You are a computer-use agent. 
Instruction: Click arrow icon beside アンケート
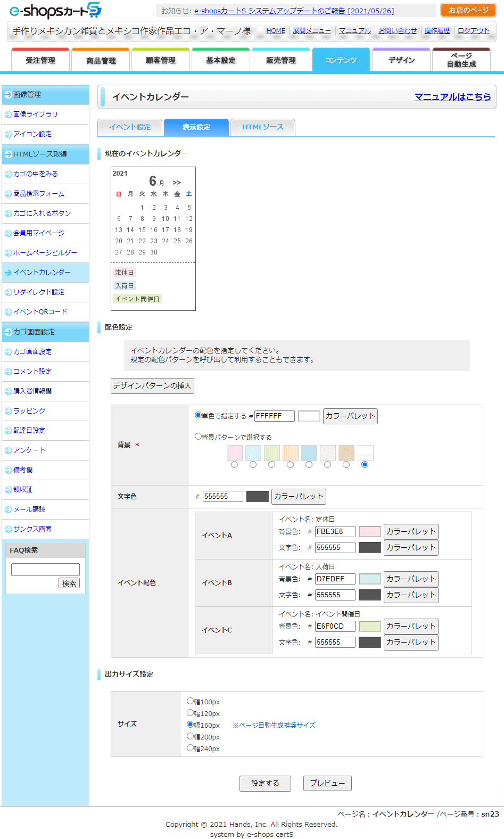(x=8, y=450)
